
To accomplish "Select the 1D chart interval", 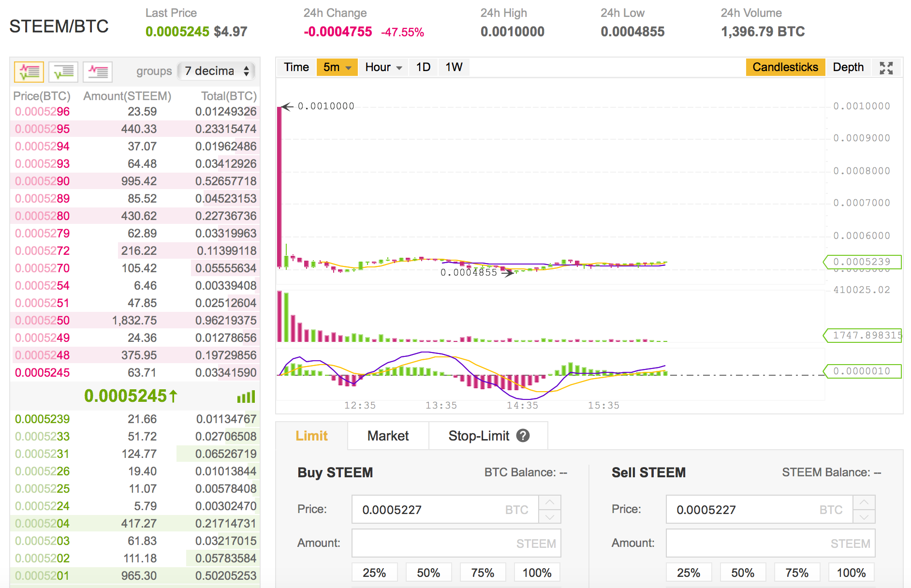I will click(x=424, y=67).
